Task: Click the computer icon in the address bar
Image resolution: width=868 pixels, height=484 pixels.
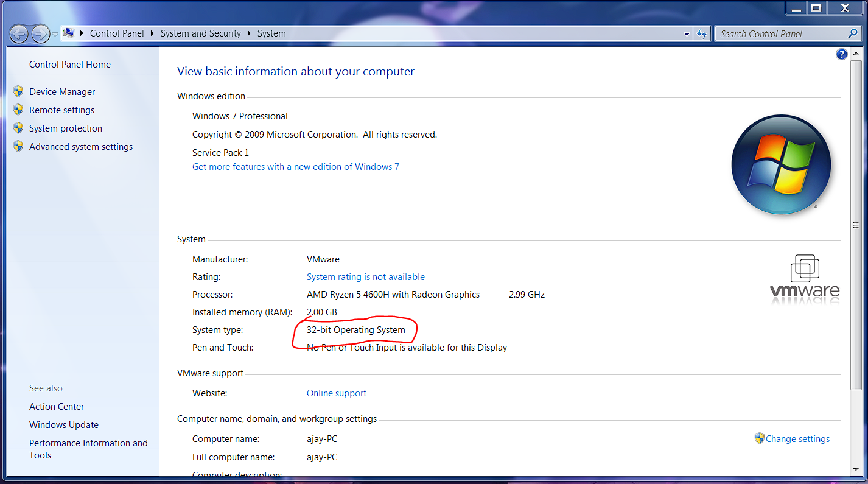Action: coord(69,33)
